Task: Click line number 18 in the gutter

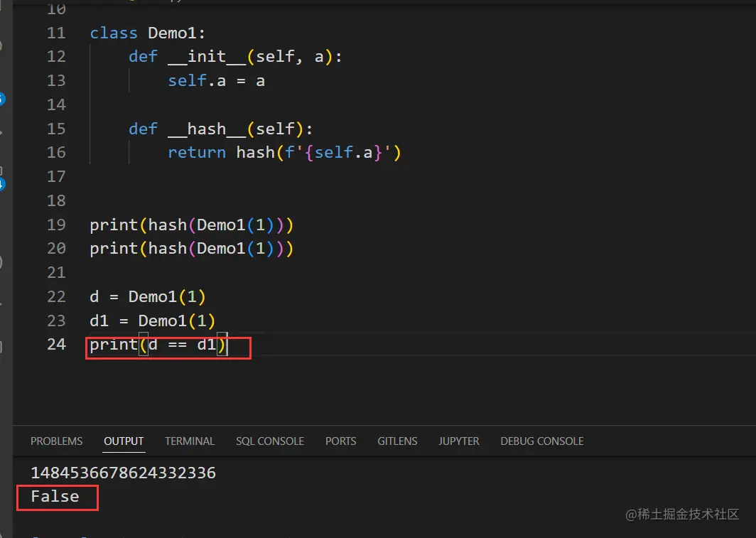Action: click(56, 200)
